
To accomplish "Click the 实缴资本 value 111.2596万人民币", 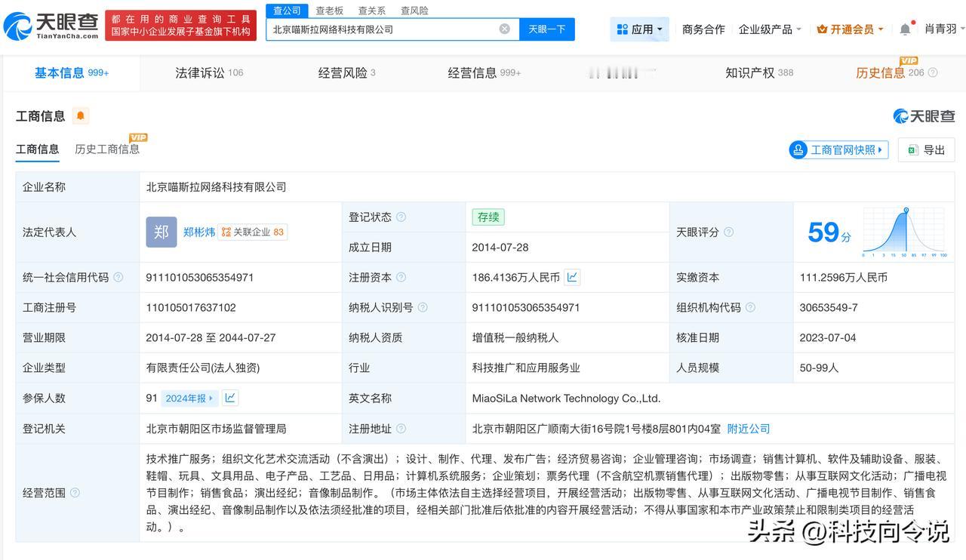I will click(x=844, y=278).
